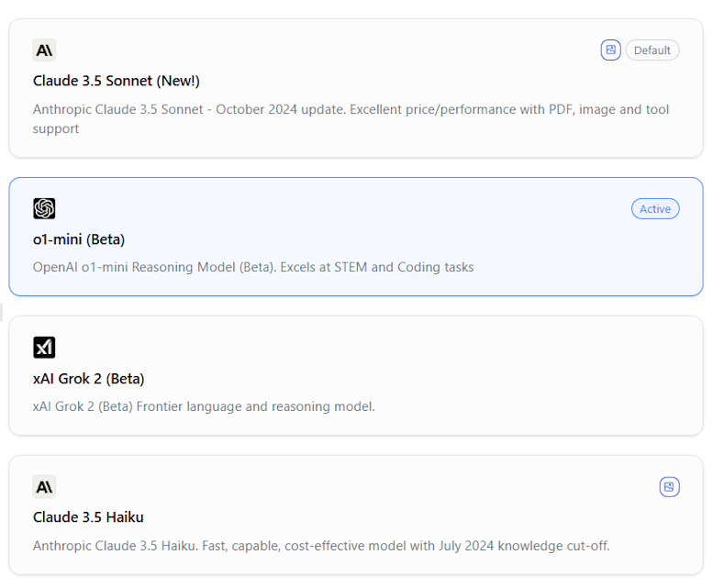Viewport: 713px width, 588px height.
Task: Click empty space between OpenAI logo and Active badge
Action: tap(340, 209)
